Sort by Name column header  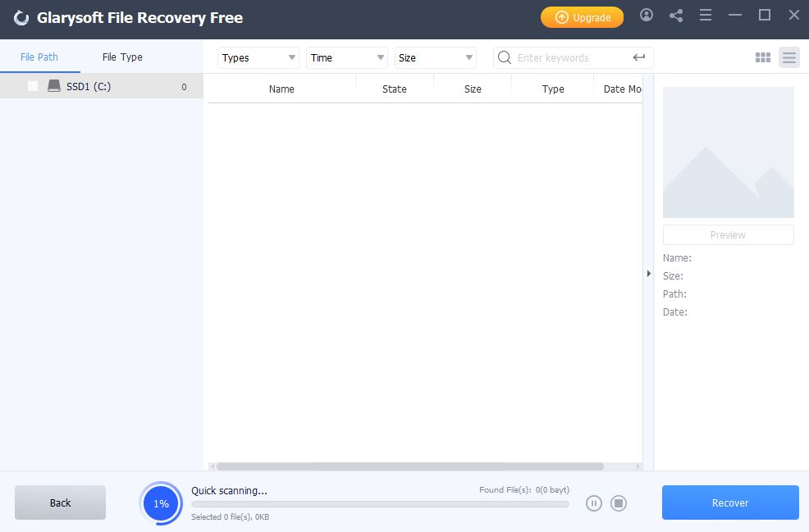(281, 89)
